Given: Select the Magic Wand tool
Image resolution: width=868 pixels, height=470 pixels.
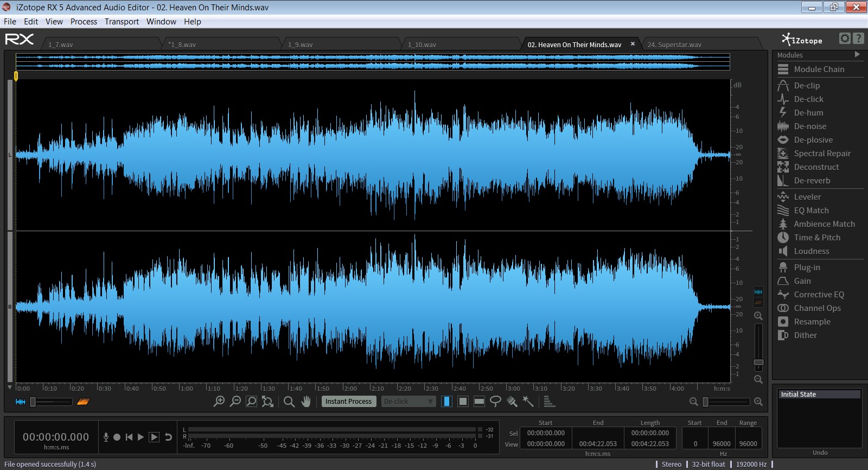Looking at the screenshot, I should pos(528,402).
